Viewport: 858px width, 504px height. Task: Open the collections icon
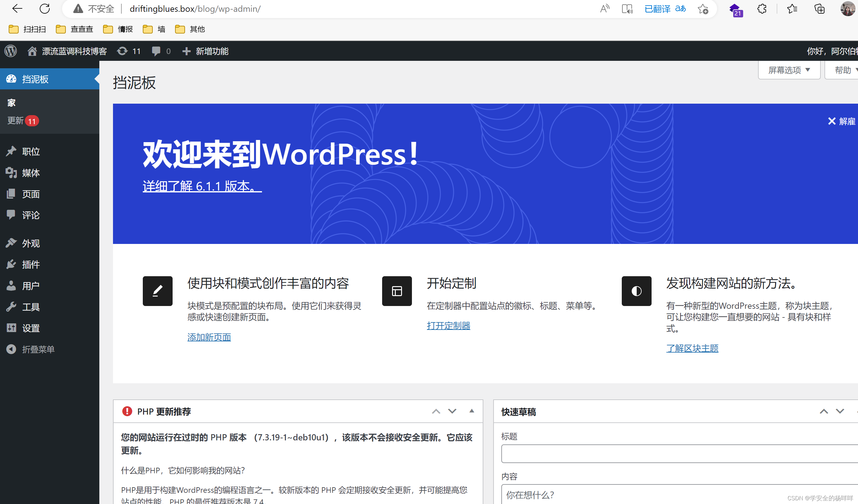820,9
